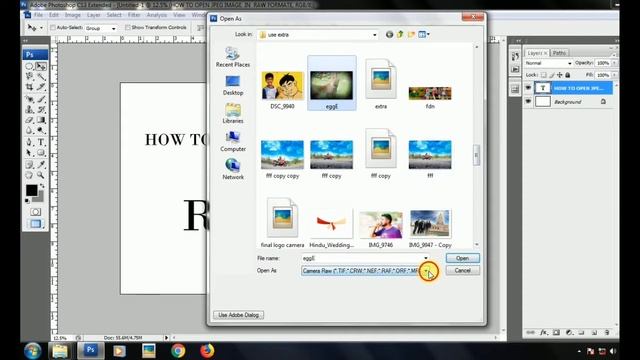Screen dimensions: 640x360
Task: Change screen mode at toolbox bottom
Action: (x=36, y=224)
